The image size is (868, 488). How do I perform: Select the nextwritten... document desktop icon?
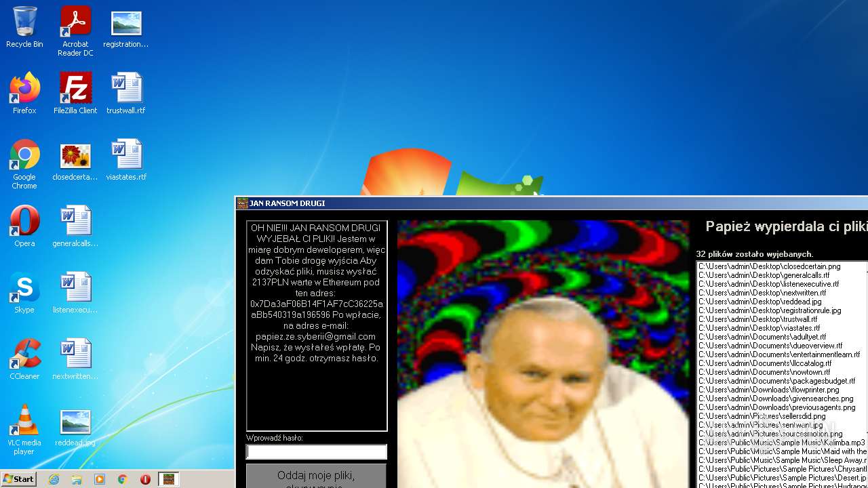tap(75, 359)
